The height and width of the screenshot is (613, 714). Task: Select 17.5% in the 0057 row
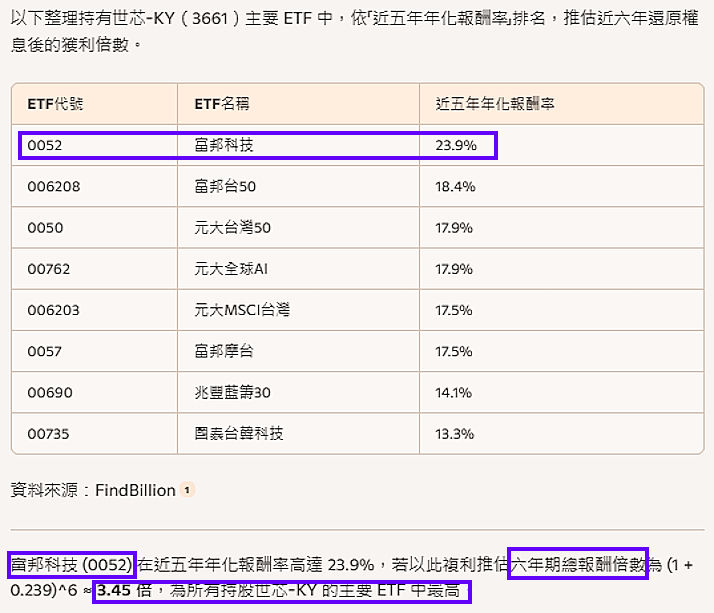tap(561, 351)
